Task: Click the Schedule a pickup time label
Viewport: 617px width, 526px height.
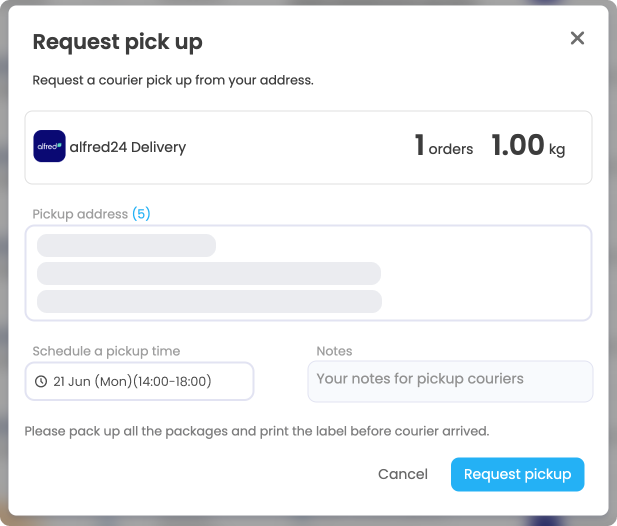Action: pyautogui.click(x=106, y=351)
